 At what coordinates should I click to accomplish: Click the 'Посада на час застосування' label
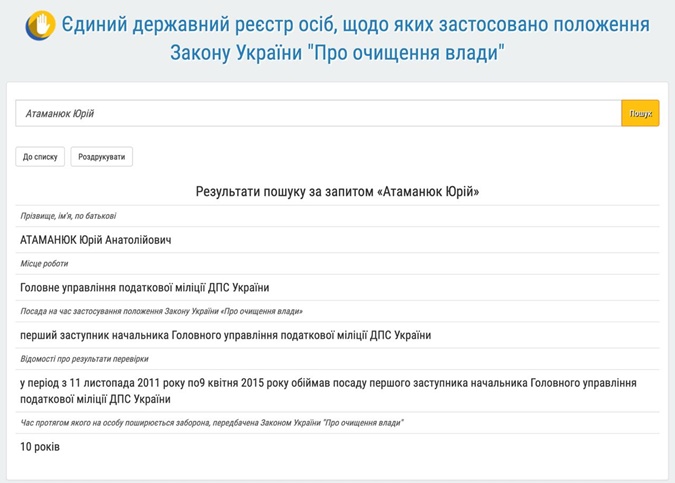pos(161,311)
